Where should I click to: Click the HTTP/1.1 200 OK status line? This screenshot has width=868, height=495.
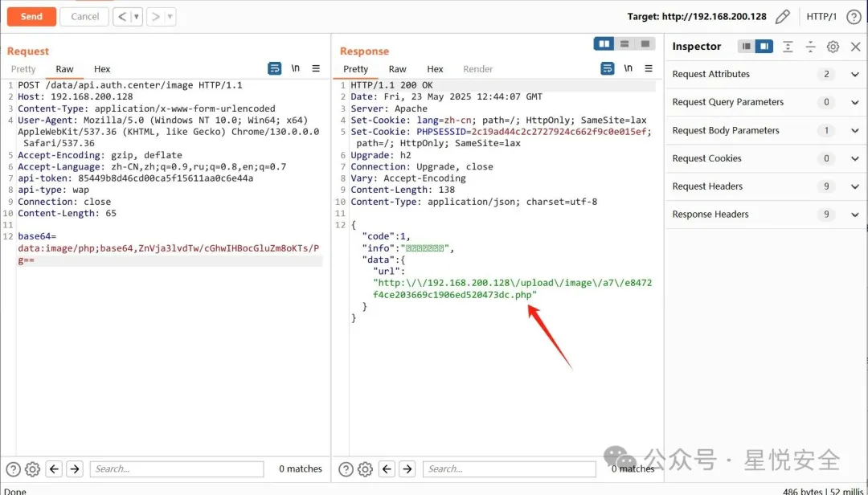coord(392,85)
